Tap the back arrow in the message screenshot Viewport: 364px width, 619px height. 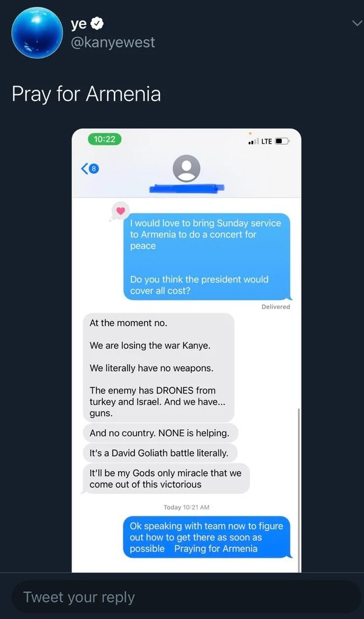pos(84,169)
